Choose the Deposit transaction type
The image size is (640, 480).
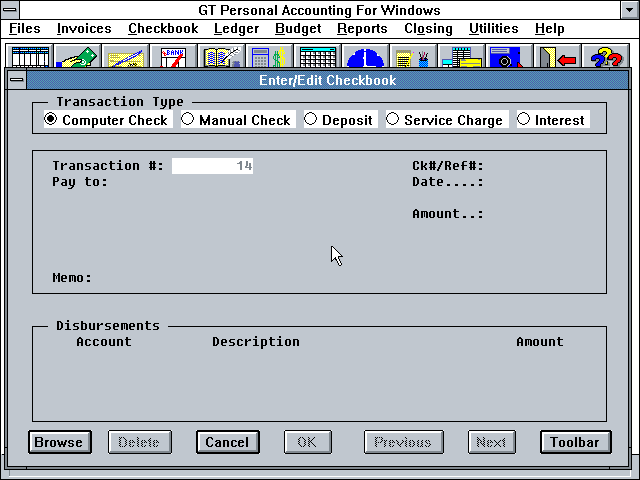(341, 120)
